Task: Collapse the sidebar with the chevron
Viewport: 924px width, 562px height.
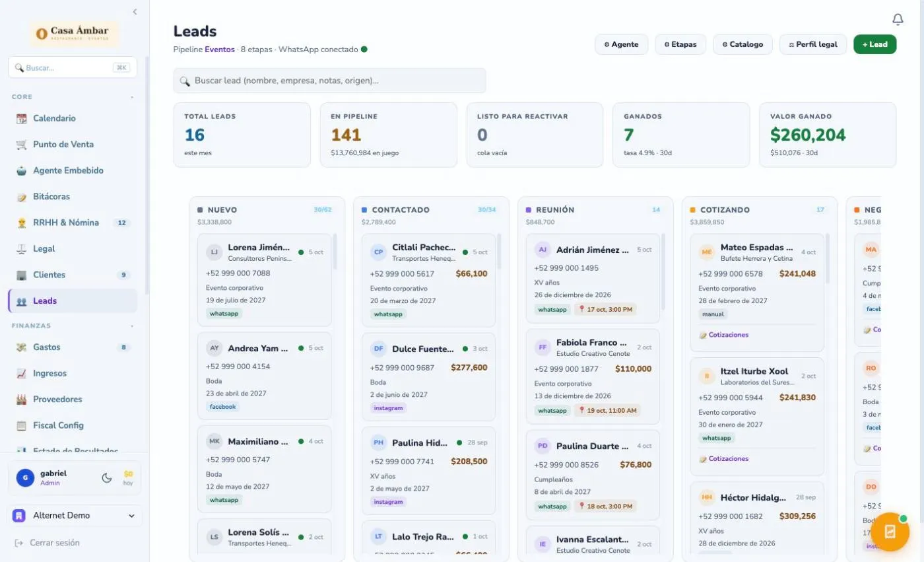Action: pos(135,12)
